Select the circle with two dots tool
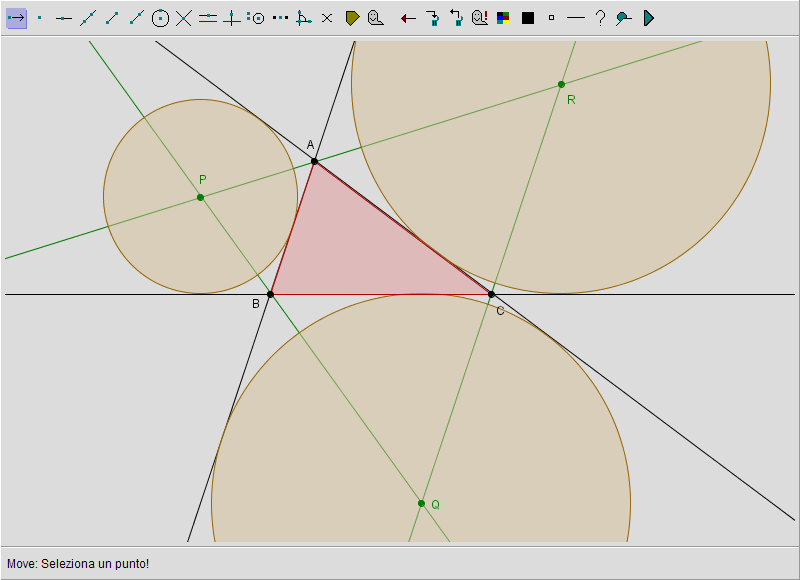The height and width of the screenshot is (580, 800). [x=256, y=18]
